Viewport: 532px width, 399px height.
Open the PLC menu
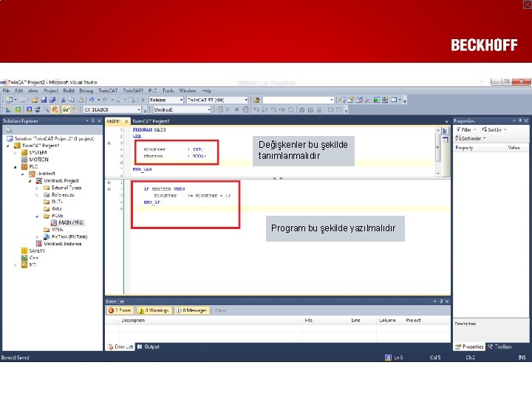[x=153, y=91]
